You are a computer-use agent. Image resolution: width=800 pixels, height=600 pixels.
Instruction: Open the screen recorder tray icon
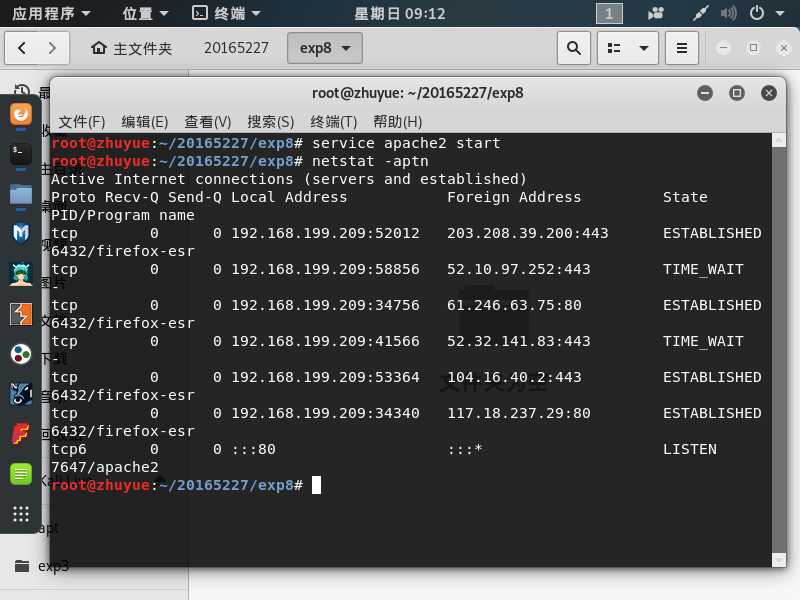pos(656,13)
